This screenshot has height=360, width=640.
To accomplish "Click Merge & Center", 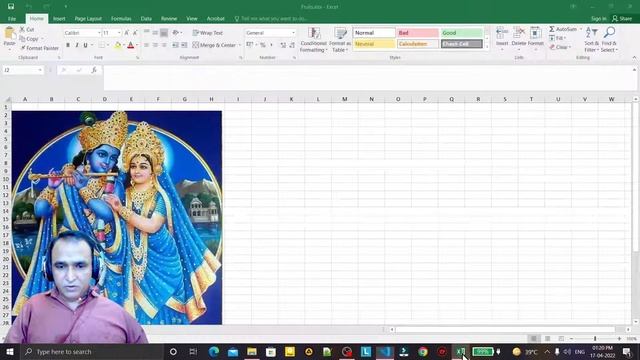I will (x=214, y=45).
